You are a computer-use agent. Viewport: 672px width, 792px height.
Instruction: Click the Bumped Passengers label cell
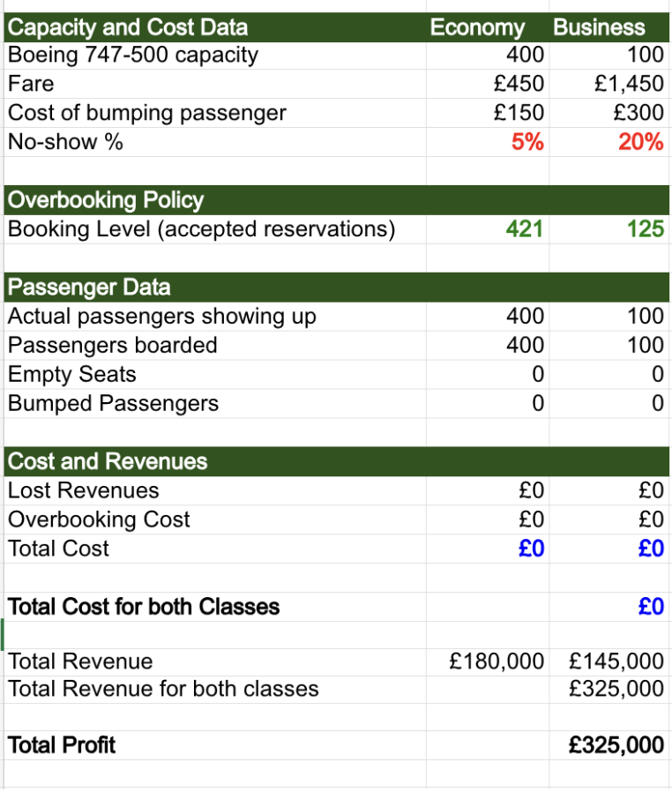click(215, 404)
